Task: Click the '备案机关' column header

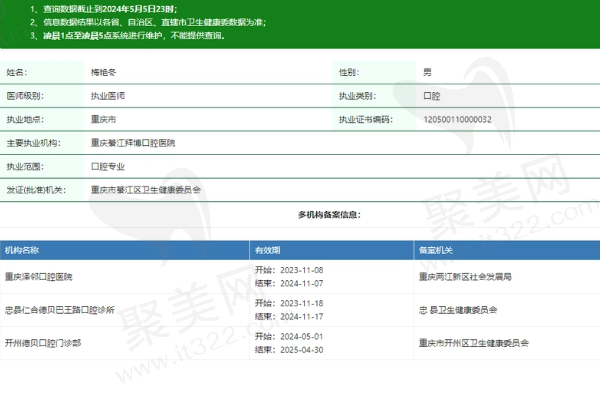Action: 436,250
